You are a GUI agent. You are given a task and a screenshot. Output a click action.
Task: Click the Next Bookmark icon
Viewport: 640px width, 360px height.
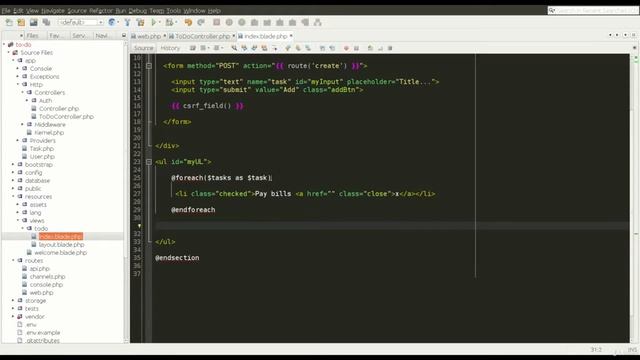(298, 48)
